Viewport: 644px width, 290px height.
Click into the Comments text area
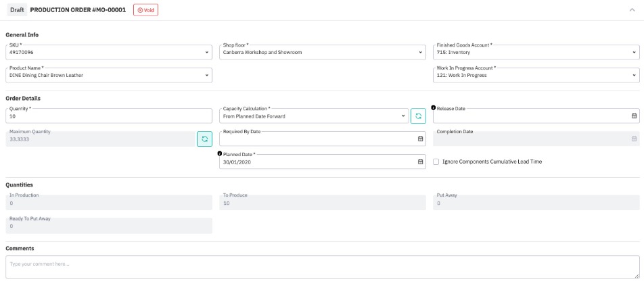pos(322,267)
